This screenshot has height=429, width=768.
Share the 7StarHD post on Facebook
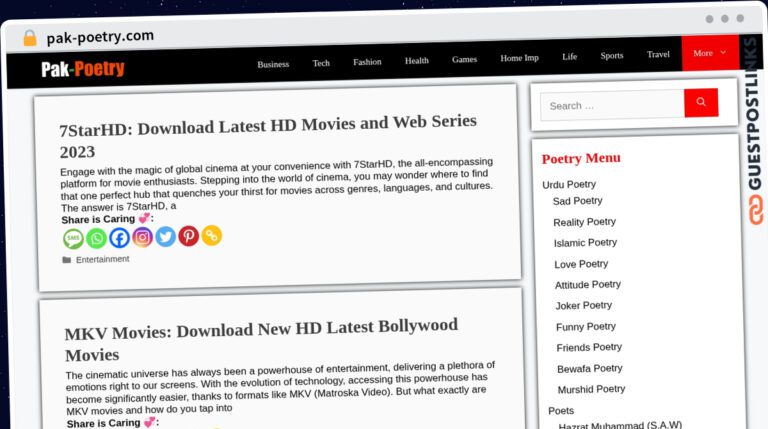pos(120,238)
